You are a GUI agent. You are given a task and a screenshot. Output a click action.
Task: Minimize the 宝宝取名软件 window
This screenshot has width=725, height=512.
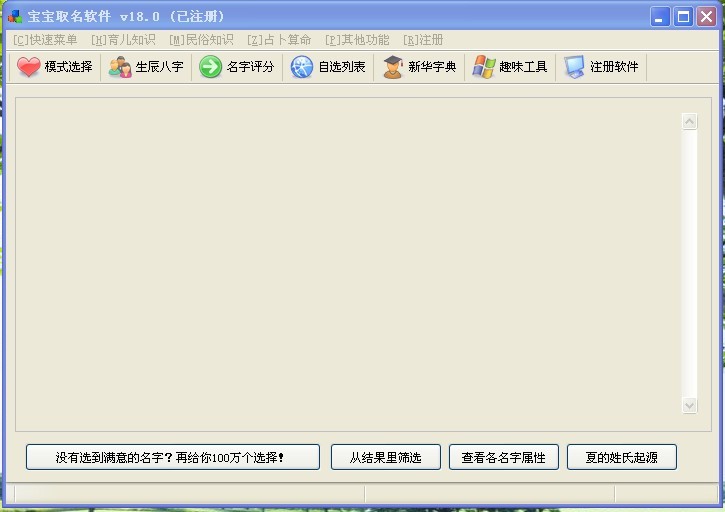[660, 17]
